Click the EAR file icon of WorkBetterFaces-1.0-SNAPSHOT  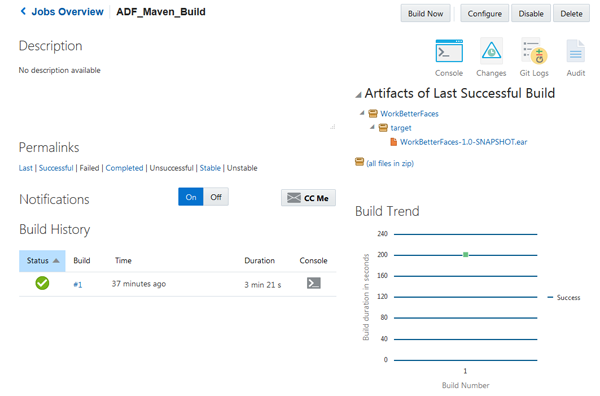point(393,142)
